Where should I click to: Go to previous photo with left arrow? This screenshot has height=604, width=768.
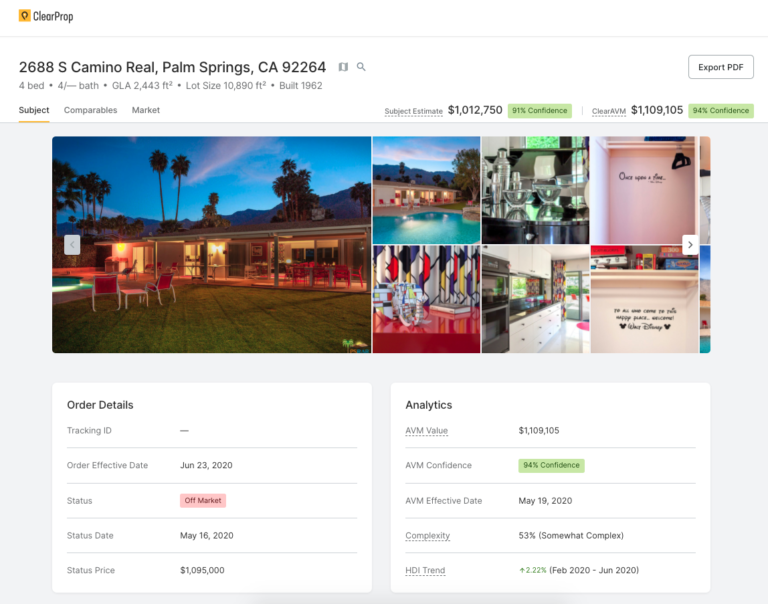(x=72, y=244)
